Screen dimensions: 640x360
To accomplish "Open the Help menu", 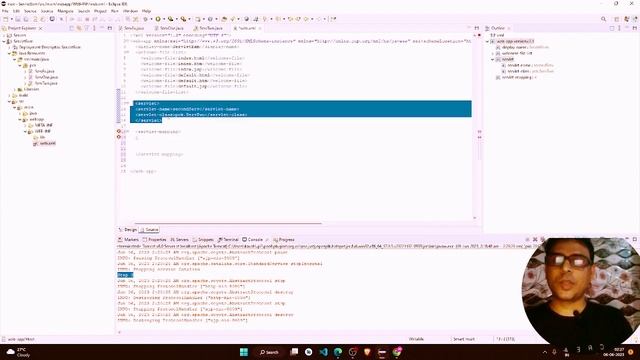I will (x=146, y=11).
